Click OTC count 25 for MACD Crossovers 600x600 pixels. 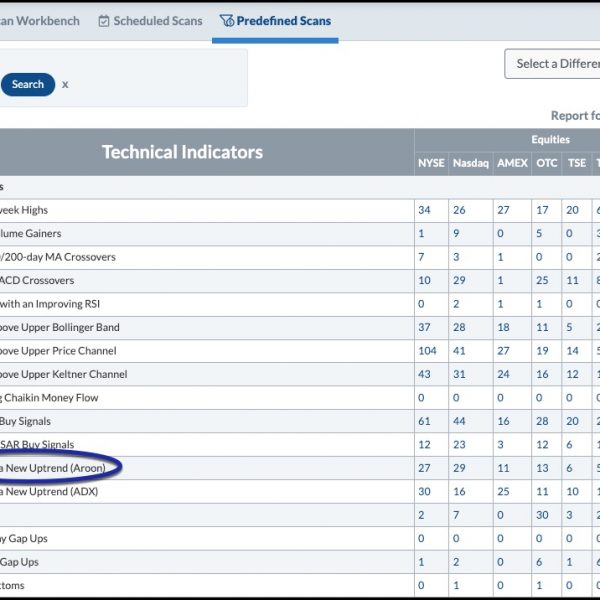(542, 280)
